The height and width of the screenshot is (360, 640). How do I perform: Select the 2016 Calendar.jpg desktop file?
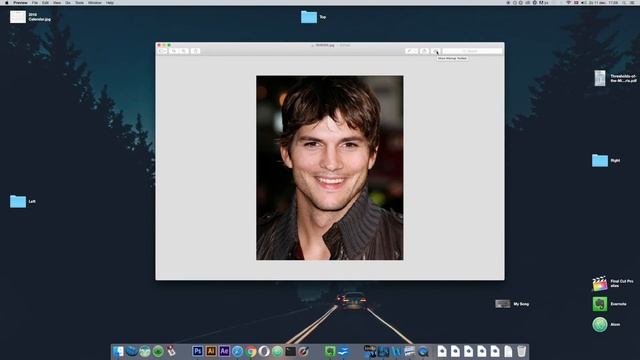pos(18,17)
